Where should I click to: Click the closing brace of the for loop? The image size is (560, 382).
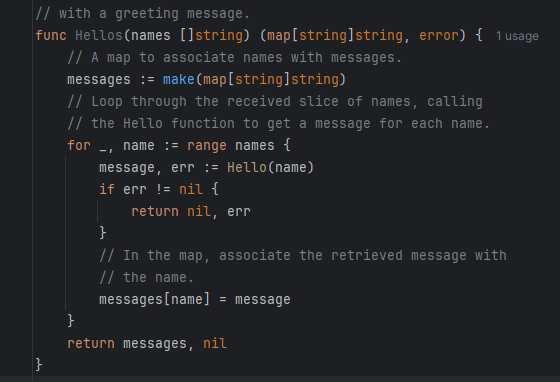[x=71, y=321]
